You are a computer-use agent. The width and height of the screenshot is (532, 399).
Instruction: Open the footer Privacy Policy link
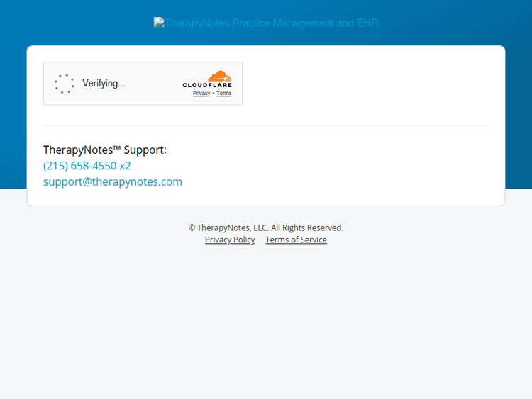point(230,240)
